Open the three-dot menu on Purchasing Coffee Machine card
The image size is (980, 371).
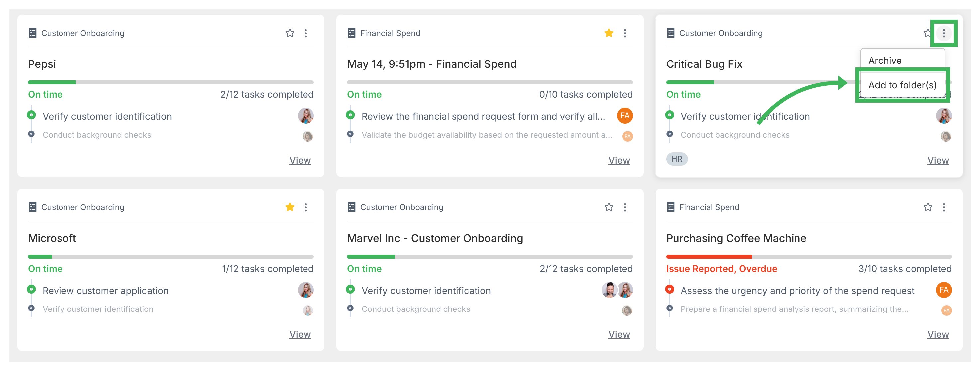point(944,207)
